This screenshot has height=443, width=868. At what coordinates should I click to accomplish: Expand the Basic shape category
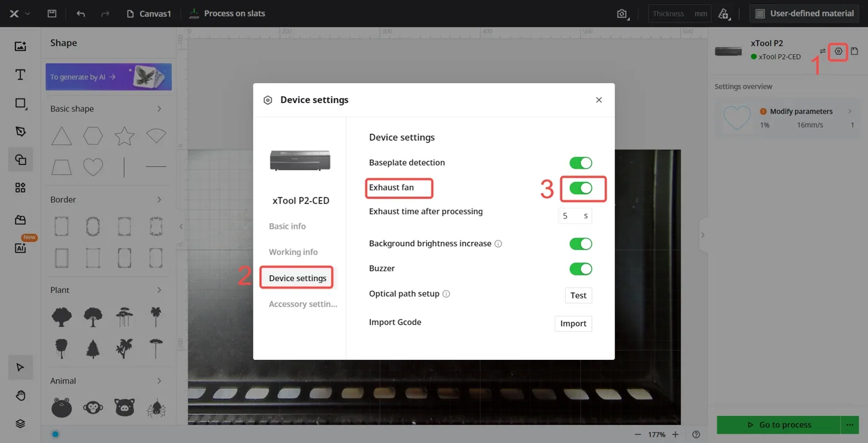point(159,109)
